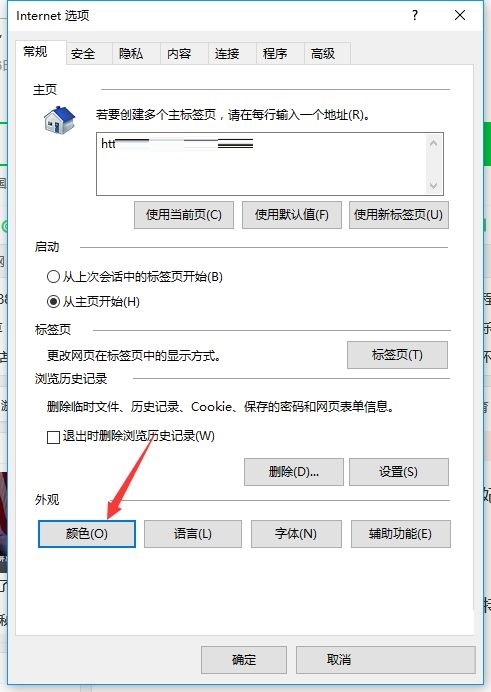Confirm with the 确定 button
The height and width of the screenshot is (692, 491).
[x=244, y=660]
